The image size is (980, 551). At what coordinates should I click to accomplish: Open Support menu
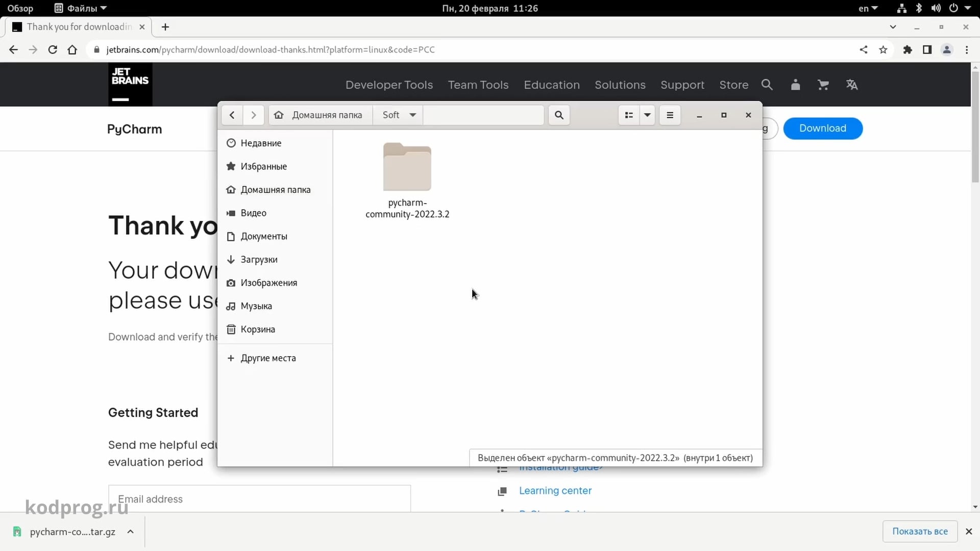(x=682, y=85)
